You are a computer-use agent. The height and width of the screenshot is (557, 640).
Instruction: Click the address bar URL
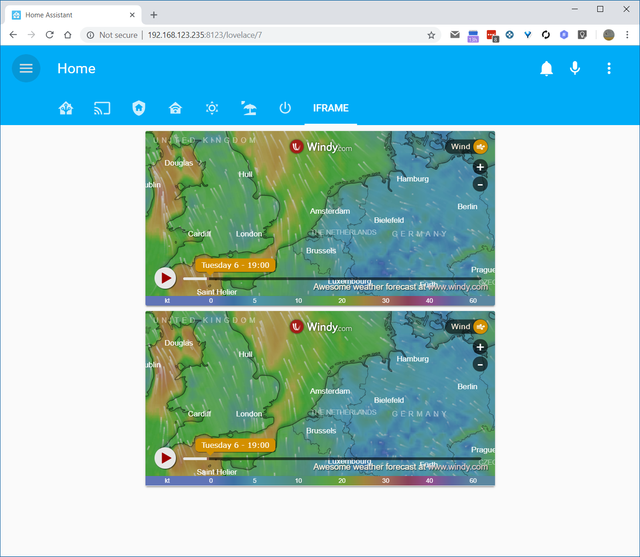(205, 35)
